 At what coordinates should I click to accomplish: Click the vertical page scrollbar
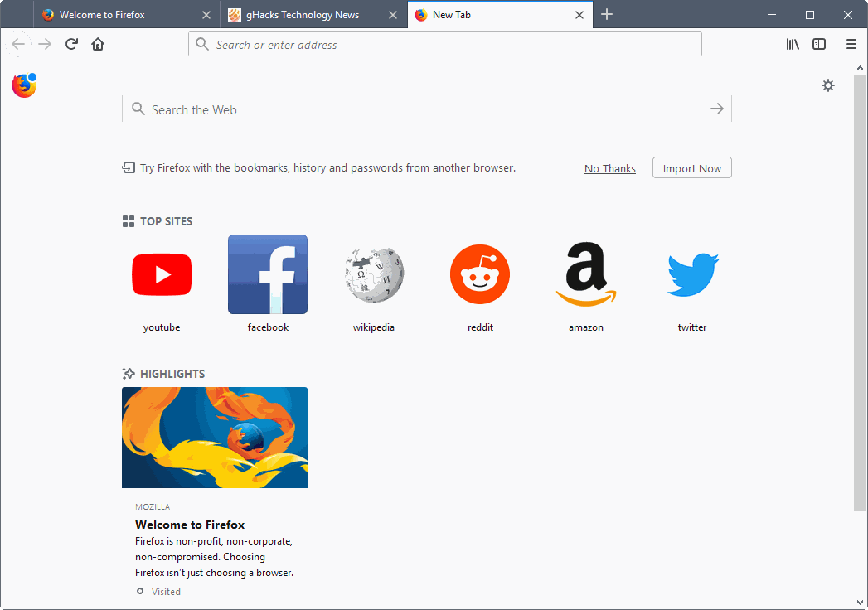(860, 290)
